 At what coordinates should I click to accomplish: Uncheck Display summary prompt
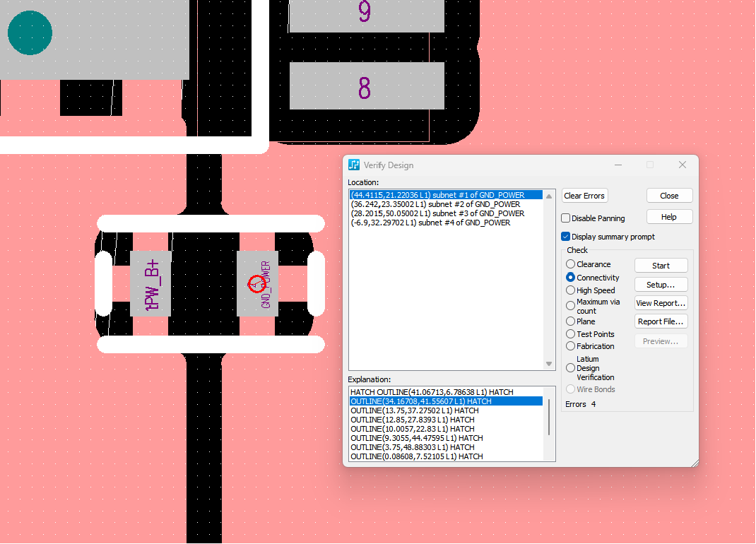(566, 237)
